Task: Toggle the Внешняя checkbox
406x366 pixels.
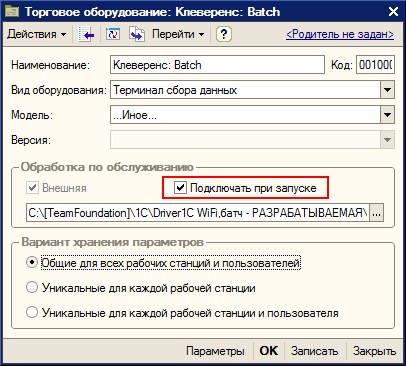Action: [x=32, y=188]
